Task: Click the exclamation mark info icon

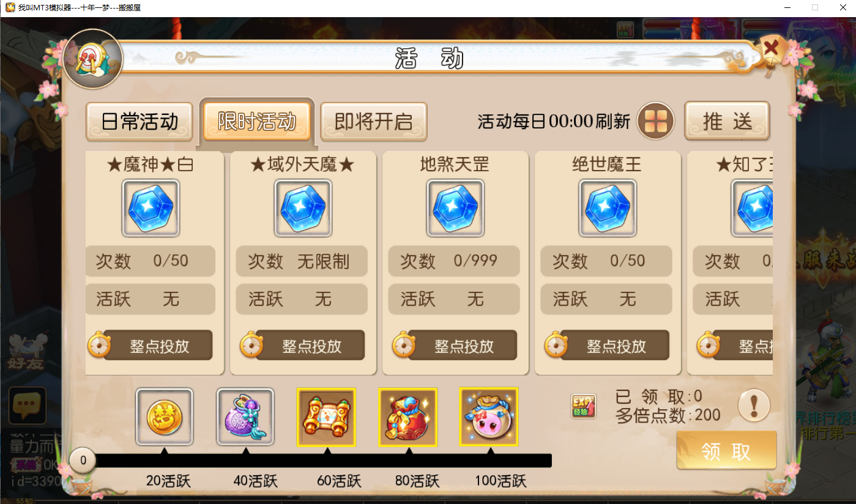Action: click(x=754, y=406)
